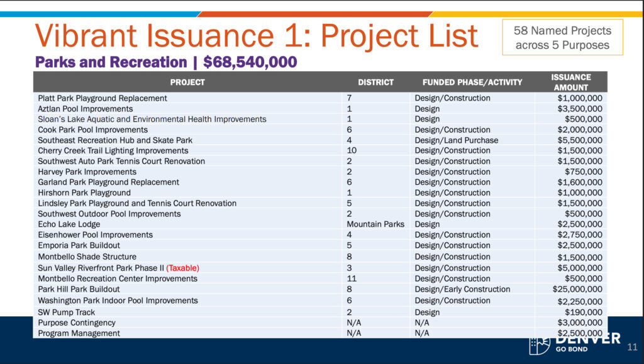Screen dimensions: 644x364
Task: Open the ISSUANCE AMOUNT column header
Action: pos(571,82)
